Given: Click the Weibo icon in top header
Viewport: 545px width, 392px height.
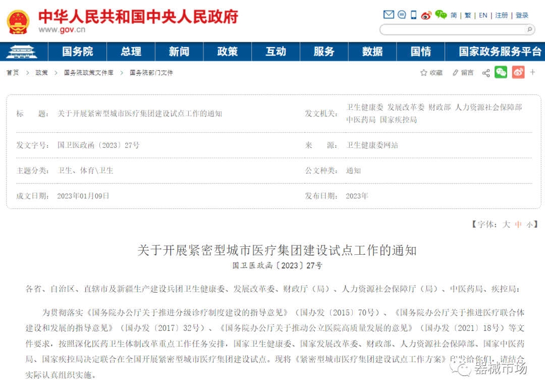Looking at the screenshot, I should (426, 15).
